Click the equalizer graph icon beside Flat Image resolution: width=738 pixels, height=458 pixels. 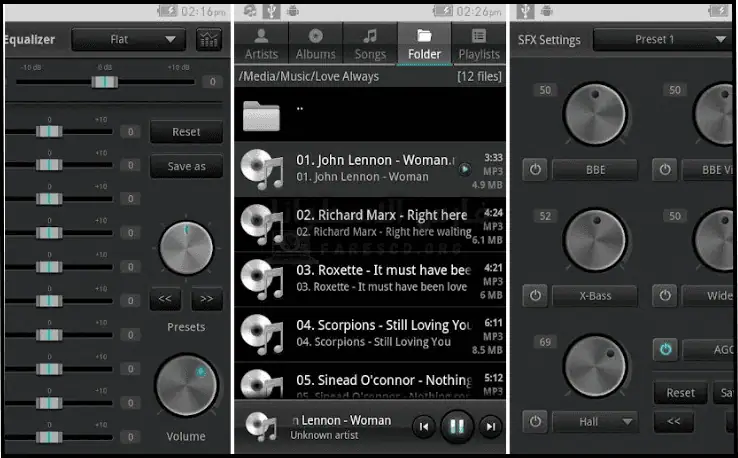coord(209,40)
